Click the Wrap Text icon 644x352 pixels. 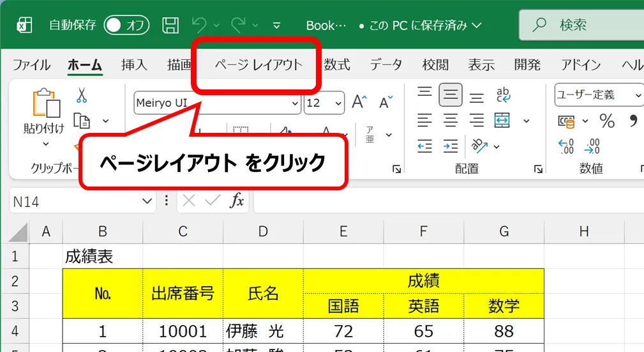click(503, 95)
